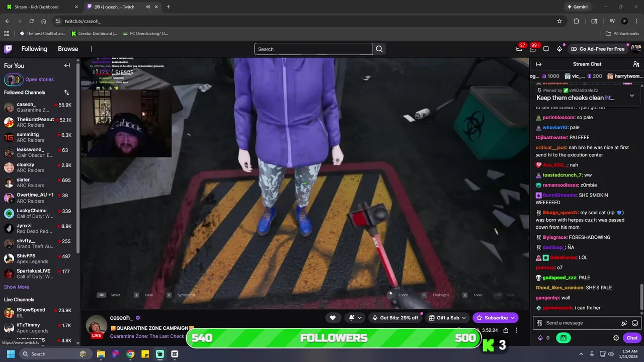This screenshot has width=644, height=362.
Task: Open chat settings gear icon
Action: tap(616, 338)
